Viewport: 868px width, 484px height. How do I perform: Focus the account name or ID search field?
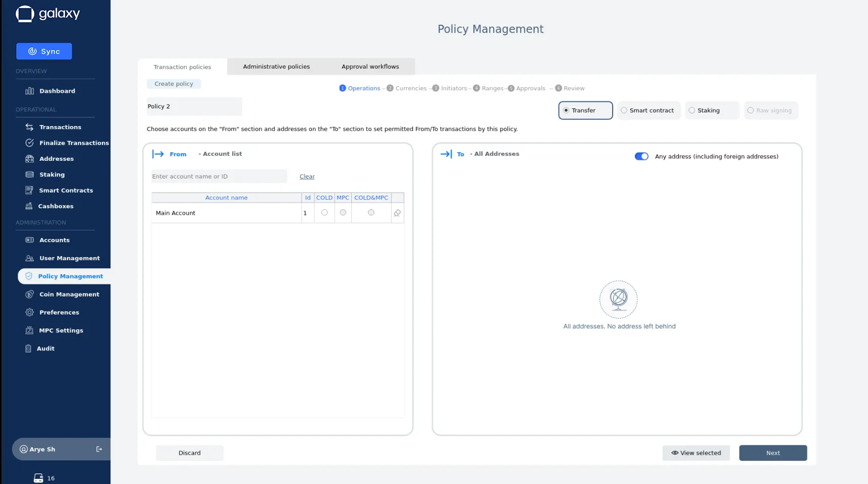[219, 176]
